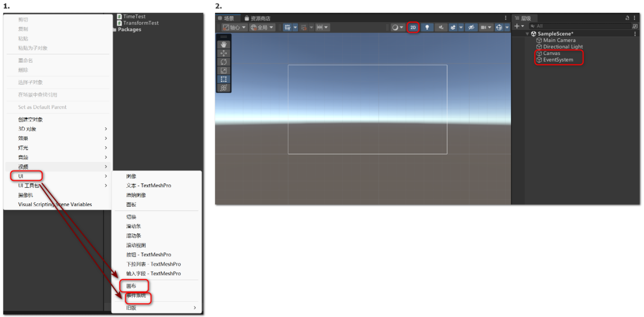Screen dimensions: 644x317
Task: Open Scene view more-options menu
Action: tap(505, 18)
